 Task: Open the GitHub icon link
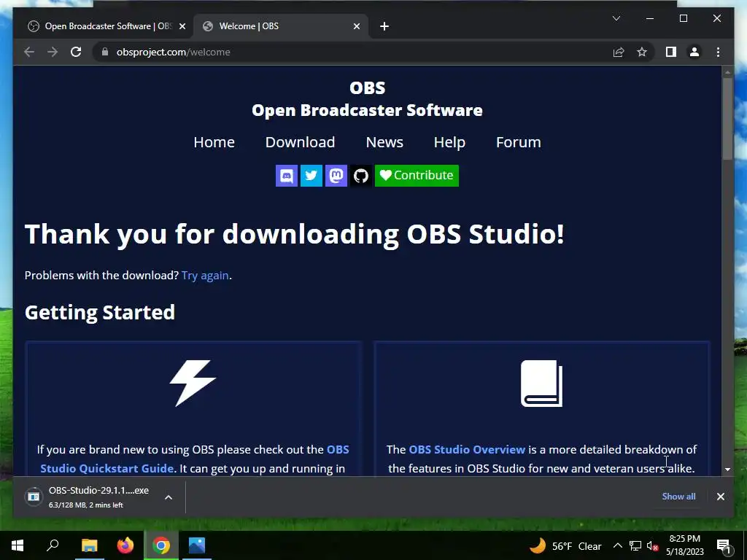click(x=360, y=176)
